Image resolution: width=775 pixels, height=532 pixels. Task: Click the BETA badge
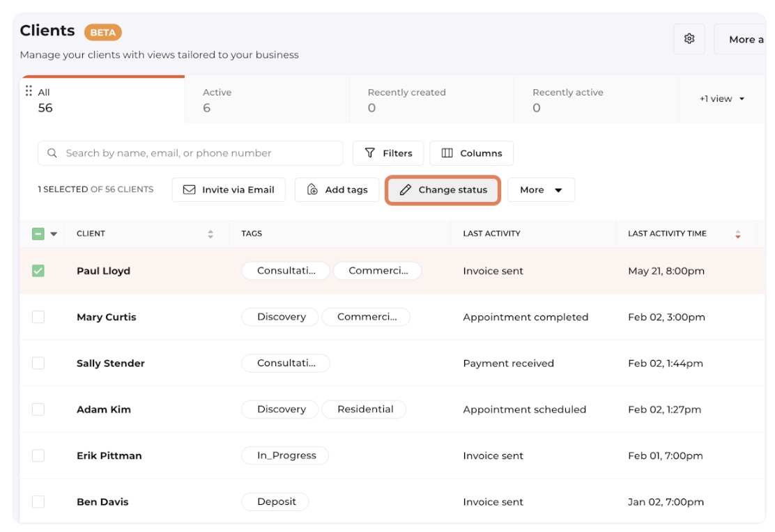click(103, 32)
